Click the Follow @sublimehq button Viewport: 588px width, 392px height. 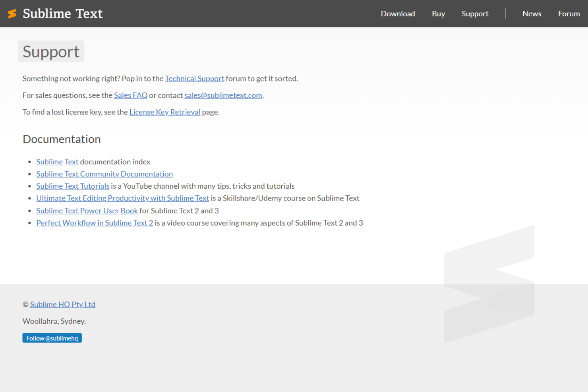tap(52, 338)
